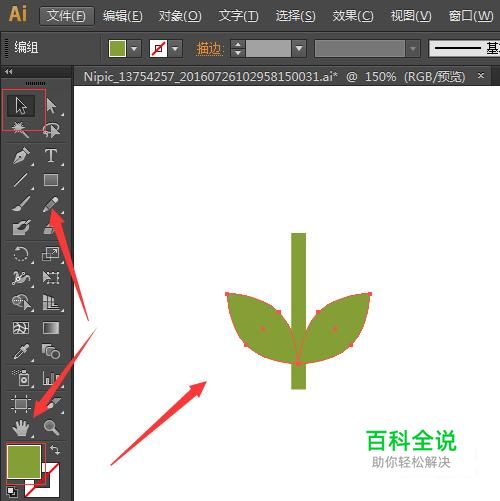Open the stroke weight dropdown
Image resolution: width=500 pixels, height=501 pixels.
299,49
